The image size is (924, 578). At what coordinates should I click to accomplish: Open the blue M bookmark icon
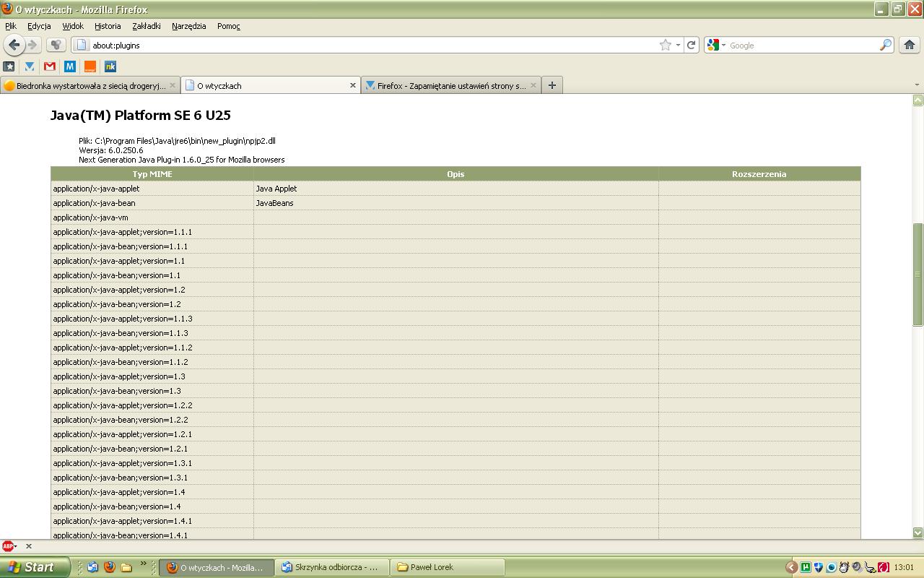coord(70,66)
